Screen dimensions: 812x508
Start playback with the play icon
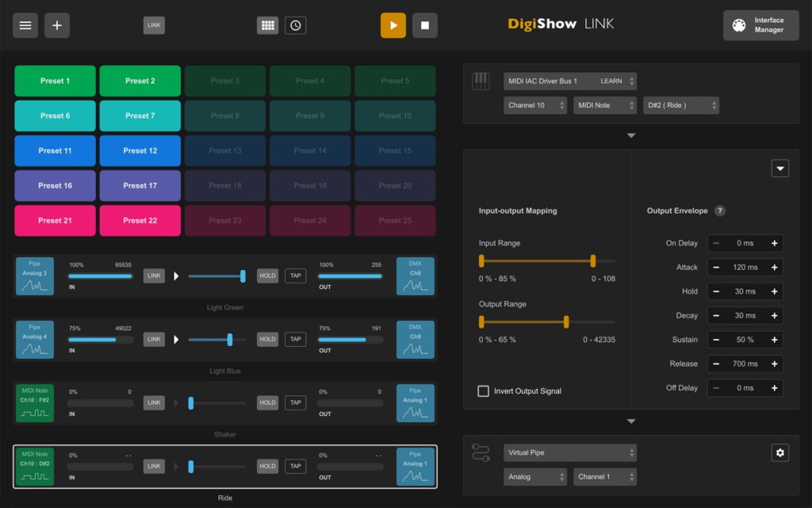[x=393, y=25]
